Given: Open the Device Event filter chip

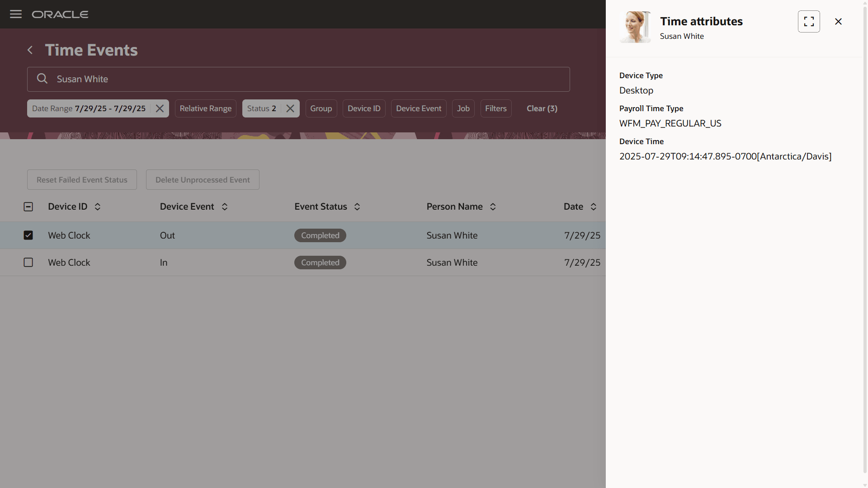Looking at the screenshot, I should point(418,108).
